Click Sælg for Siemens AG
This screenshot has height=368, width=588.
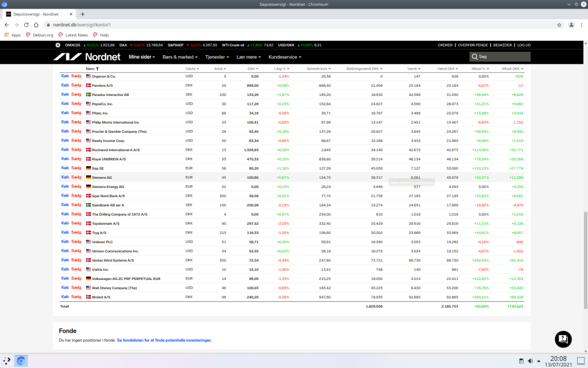(x=76, y=177)
